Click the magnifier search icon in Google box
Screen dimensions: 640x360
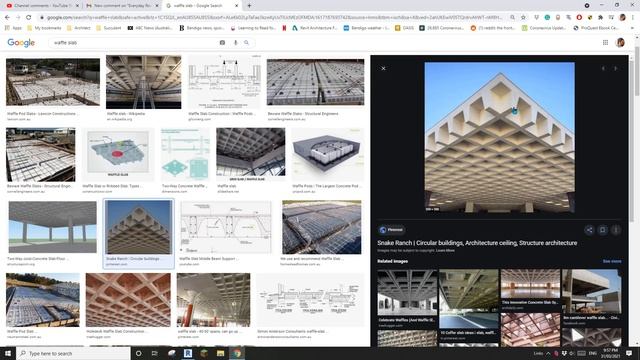click(x=247, y=42)
